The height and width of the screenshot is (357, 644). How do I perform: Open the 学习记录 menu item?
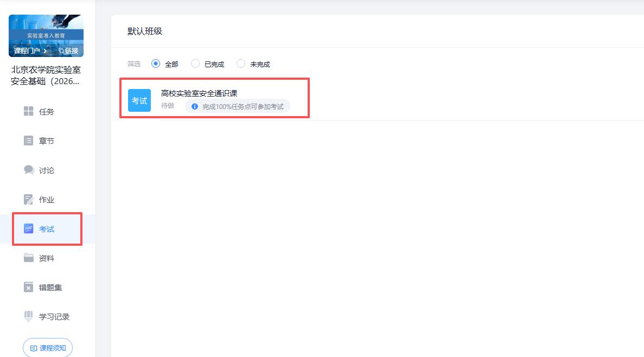click(54, 317)
